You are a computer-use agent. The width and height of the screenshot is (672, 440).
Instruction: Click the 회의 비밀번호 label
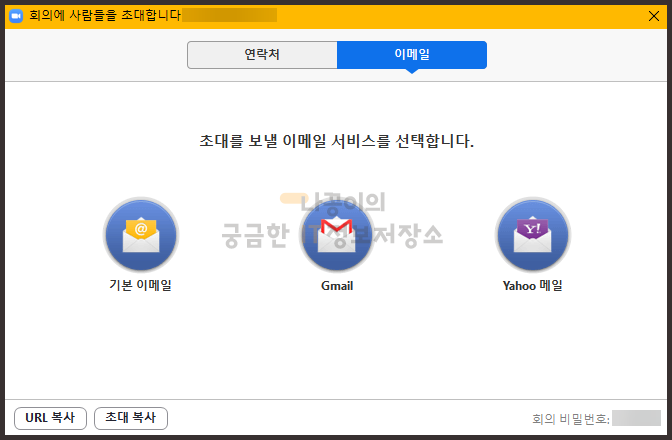(571, 419)
